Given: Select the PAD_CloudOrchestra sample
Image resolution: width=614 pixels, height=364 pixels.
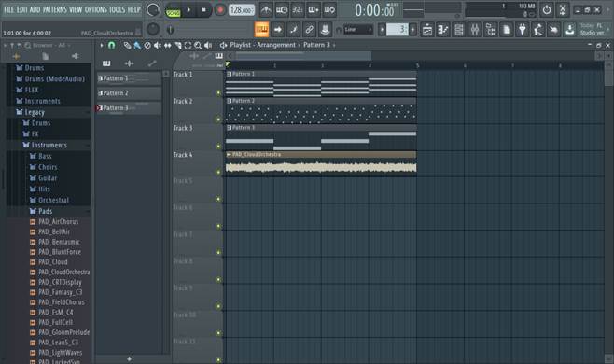Looking at the screenshot, I should click(x=63, y=272).
